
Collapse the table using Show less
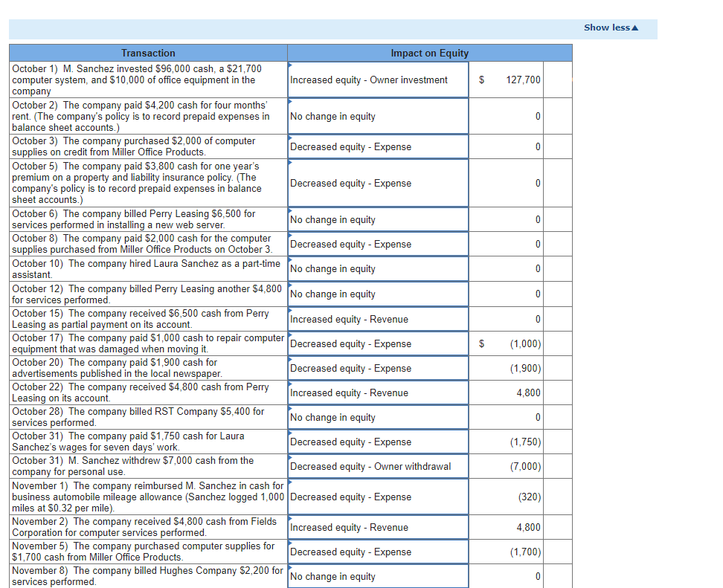(x=606, y=27)
